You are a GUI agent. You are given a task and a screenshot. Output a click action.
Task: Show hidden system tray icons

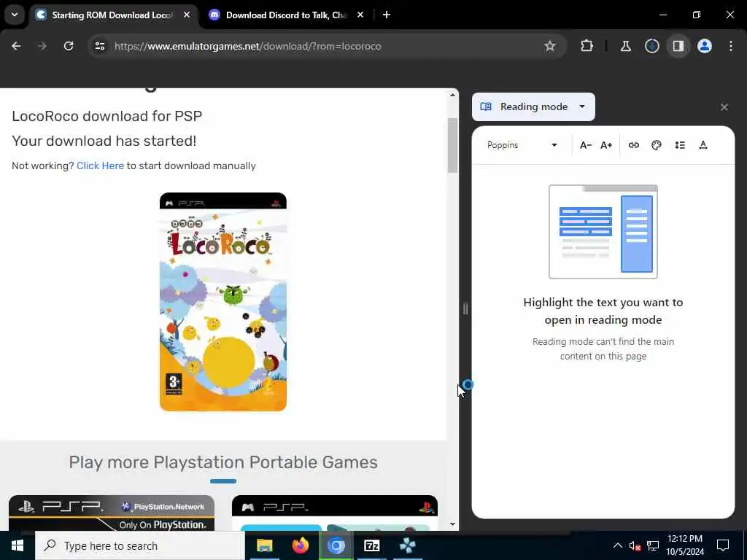click(x=617, y=545)
